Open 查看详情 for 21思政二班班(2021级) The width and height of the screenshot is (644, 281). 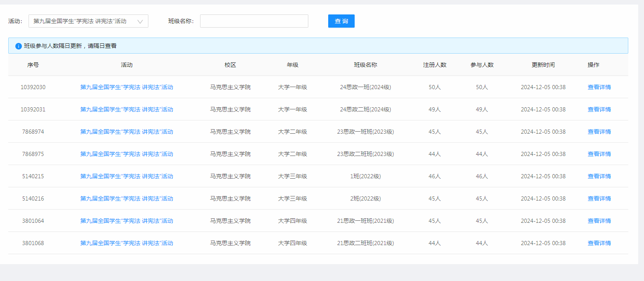pyautogui.click(x=599, y=243)
